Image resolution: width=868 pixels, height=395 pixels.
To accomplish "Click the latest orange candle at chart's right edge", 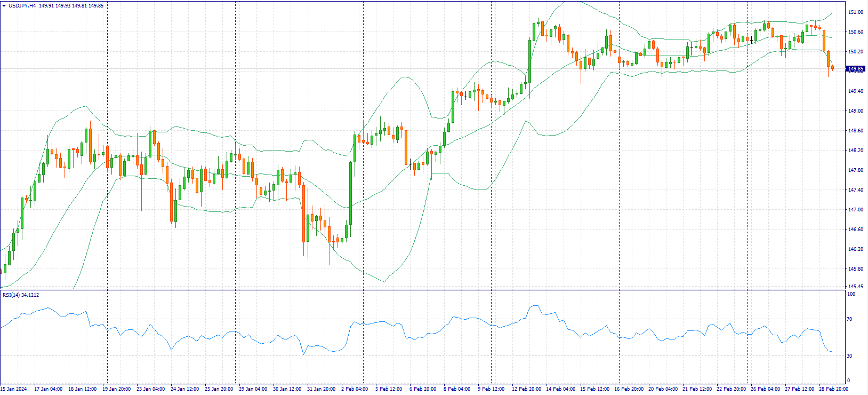I will [832, 67].
